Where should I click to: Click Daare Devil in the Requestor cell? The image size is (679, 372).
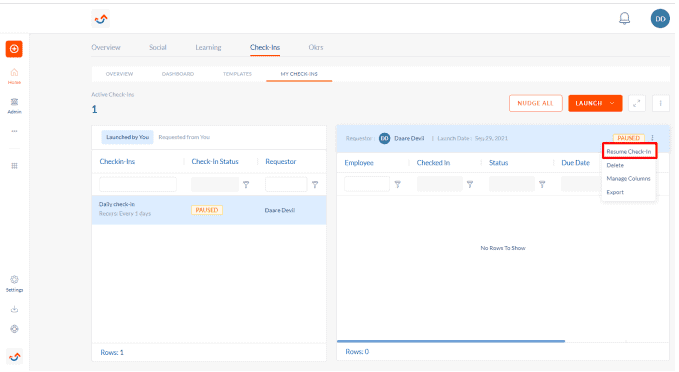coord(280,210)
